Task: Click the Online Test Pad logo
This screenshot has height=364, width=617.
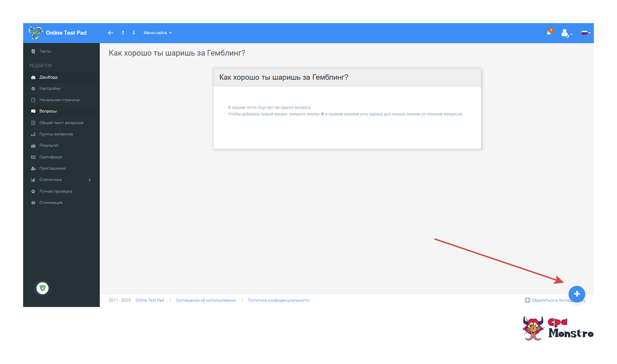Action: 58,33
